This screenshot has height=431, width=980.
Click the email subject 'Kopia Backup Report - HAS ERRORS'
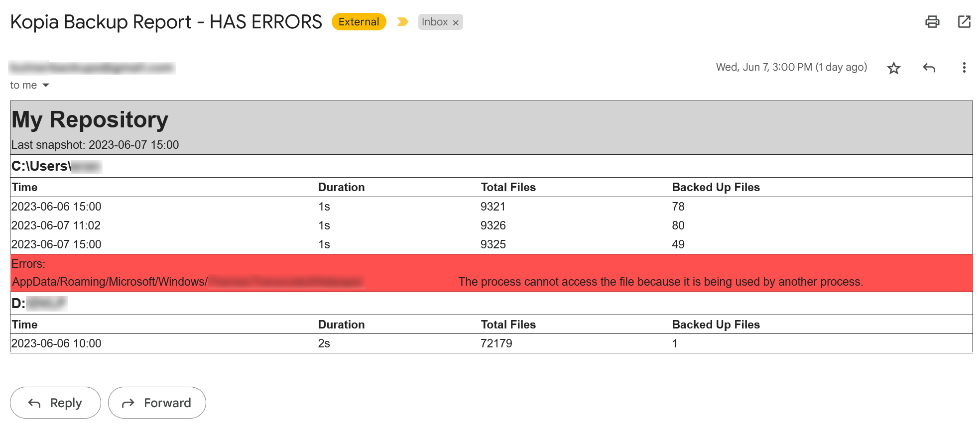[x=166, y=22]
